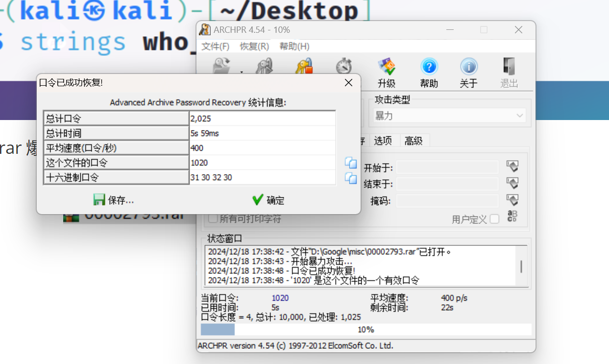Open the dropdown arrow beside Open archive
The height and width of the screenshot is (364, 609).
(242, 72)
